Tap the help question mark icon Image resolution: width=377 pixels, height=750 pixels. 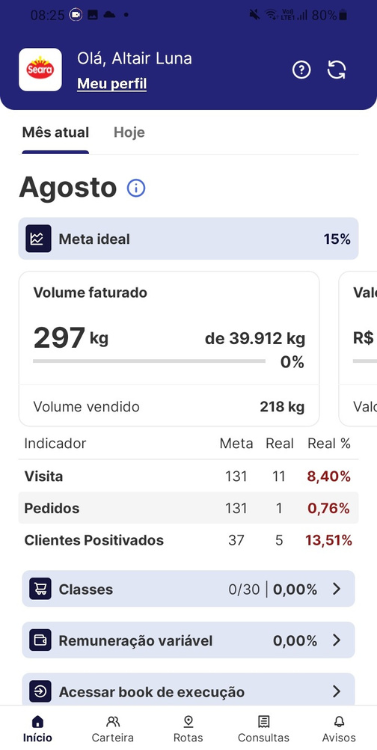click(x=301, y=70)
